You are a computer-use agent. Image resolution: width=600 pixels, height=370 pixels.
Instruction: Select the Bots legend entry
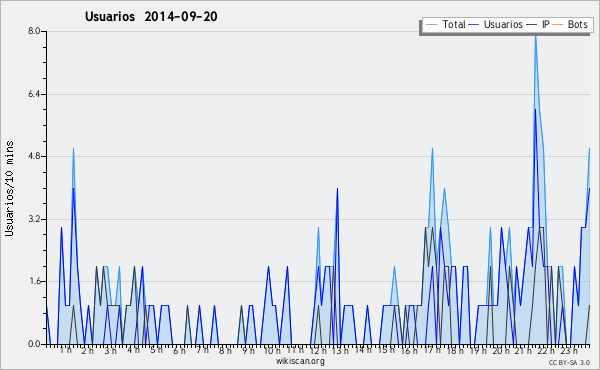[570, 24]
